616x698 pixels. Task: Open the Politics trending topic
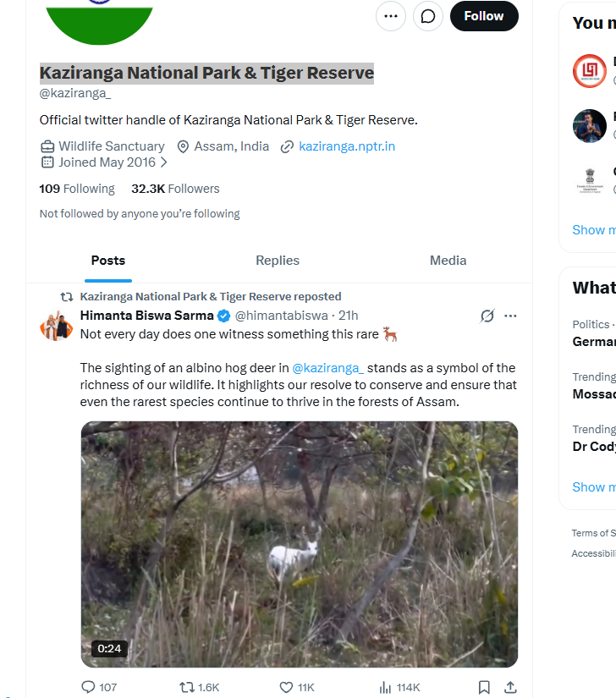(594, 333)
